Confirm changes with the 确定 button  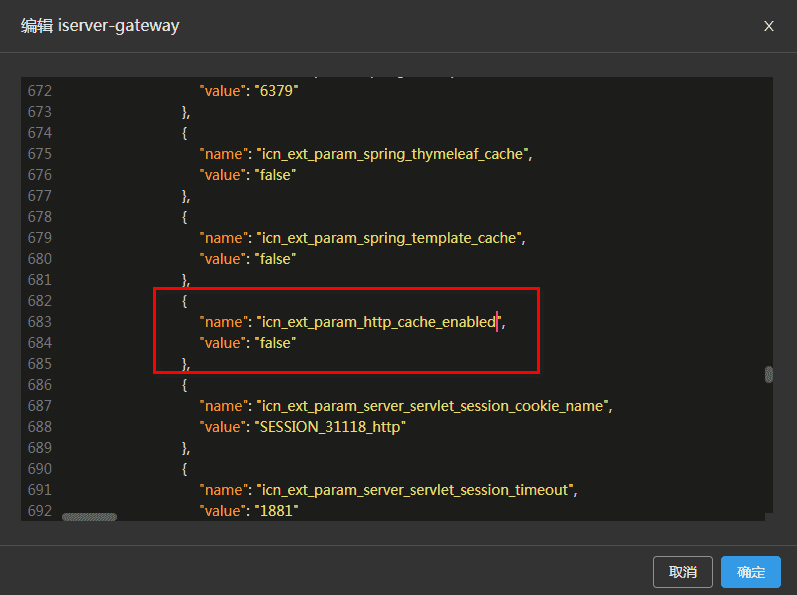(751, 572)
